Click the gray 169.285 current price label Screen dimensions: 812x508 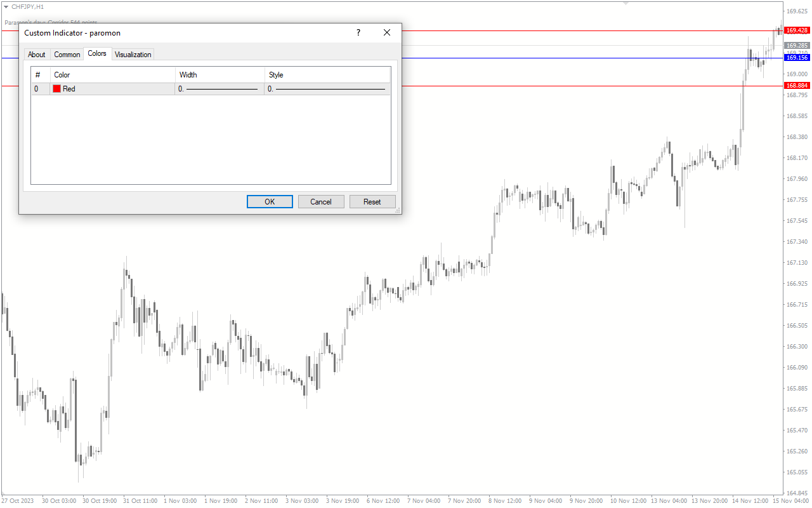pyautogui.click(x=797, y=46)
